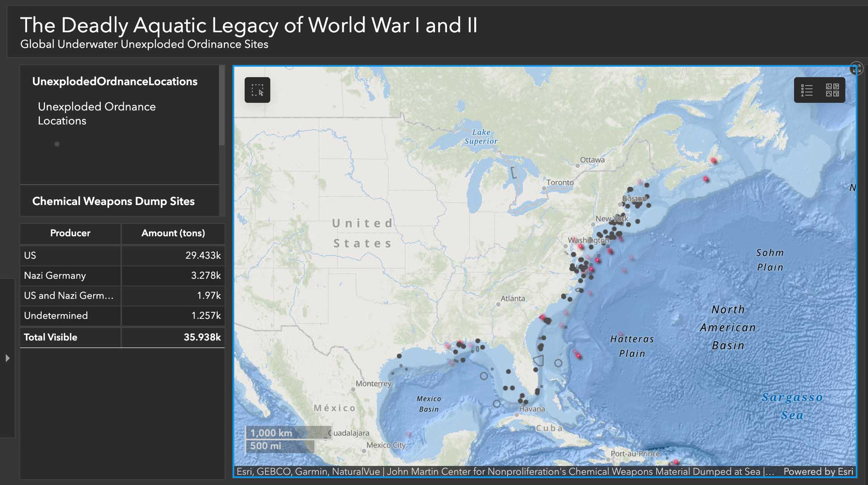This screenshot has height=485, width=868.
Task: Select the UnexplodedOrdnanceLocations panel title
Action: [115, 81]
